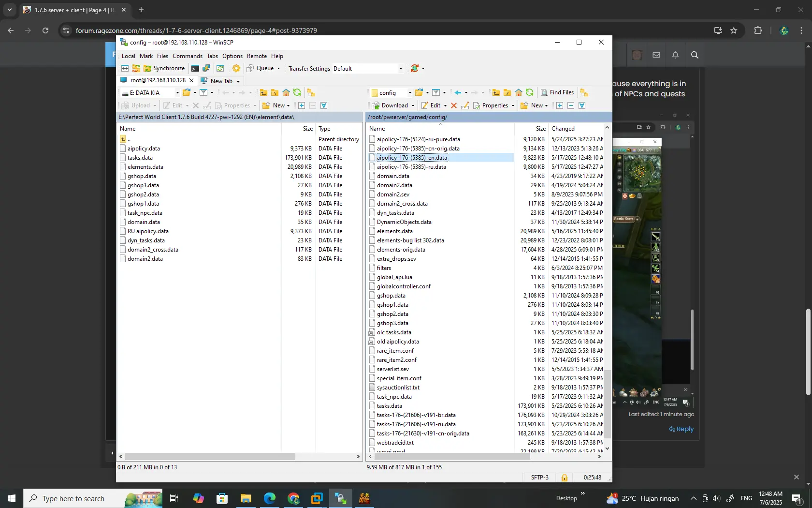Screen dimensions: 812x508
Task: Go to the local panel parent directory icon
Action: point(263,92)
